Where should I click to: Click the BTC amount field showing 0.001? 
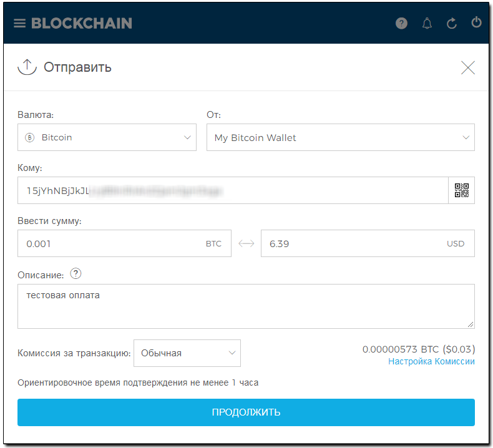[x=124, y=243]
